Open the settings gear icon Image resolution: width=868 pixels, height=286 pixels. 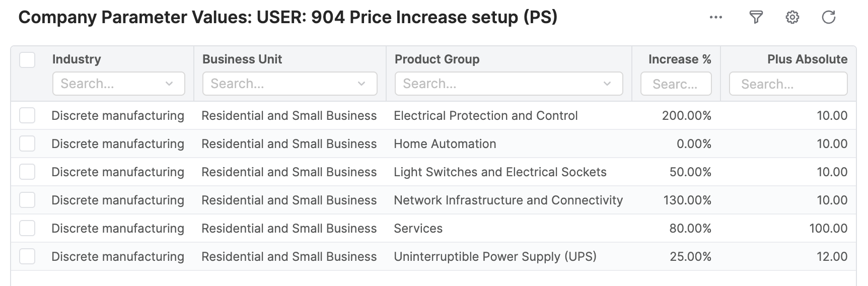tap(792, 18)
